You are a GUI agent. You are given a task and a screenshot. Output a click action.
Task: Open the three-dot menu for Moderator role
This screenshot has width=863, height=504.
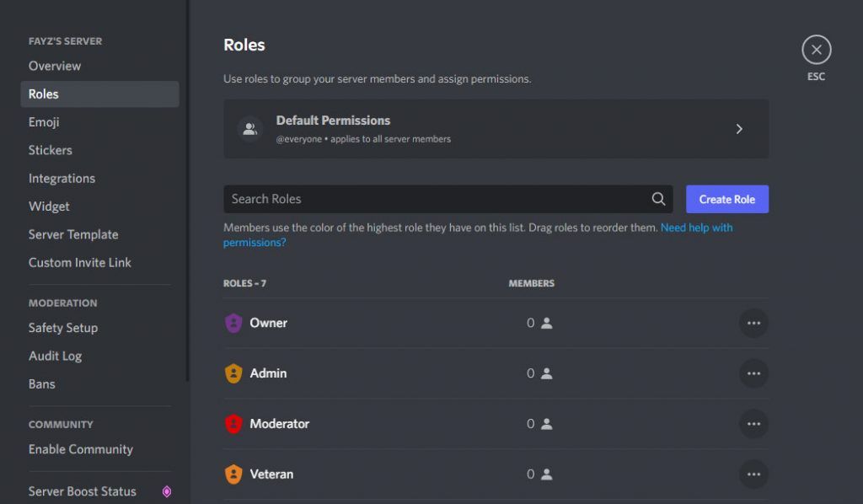(753, 424)
